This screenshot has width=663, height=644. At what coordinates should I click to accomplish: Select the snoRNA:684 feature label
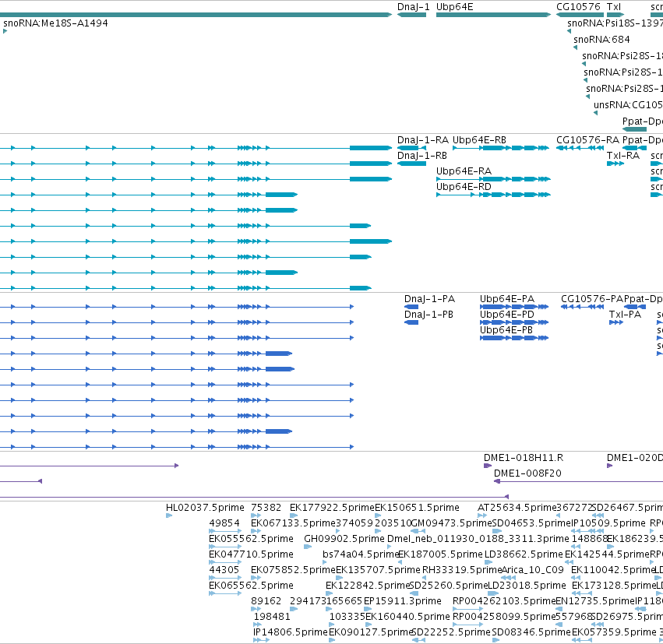tap(601, 40)
